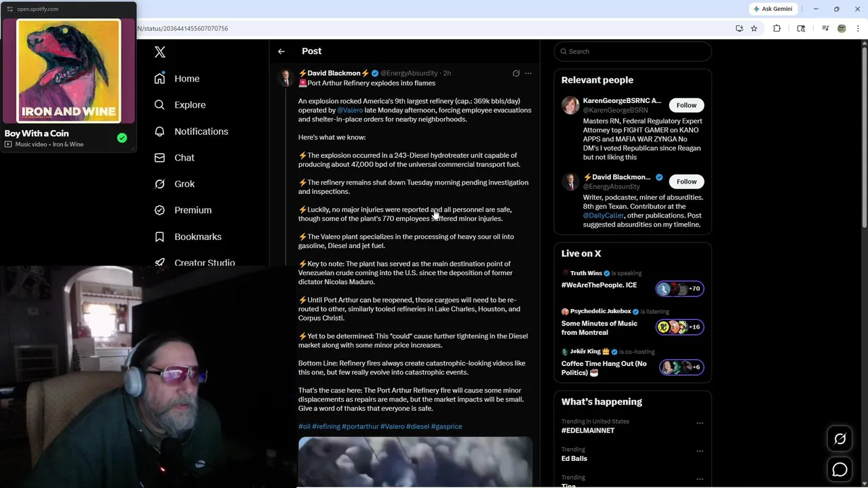Click the Chat envelope icon
The width and height of the screenshot is (868, 488).
tap(159, 158)
